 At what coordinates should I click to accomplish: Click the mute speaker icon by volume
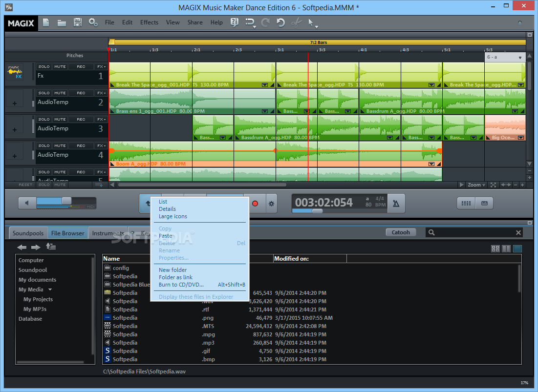[x=27, y=203]
